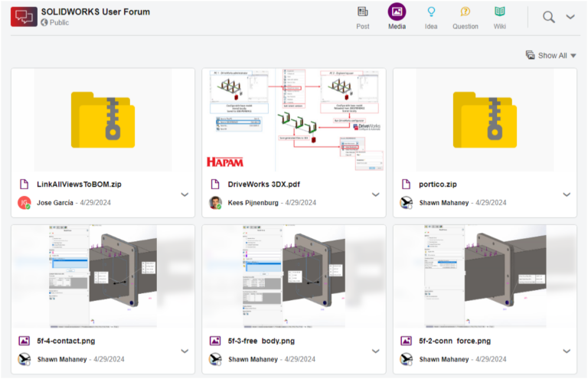Click Shawn Mahaney under portico.zip
The height and width of the screenshot is (379, 588).
click(x=446, y=203)
